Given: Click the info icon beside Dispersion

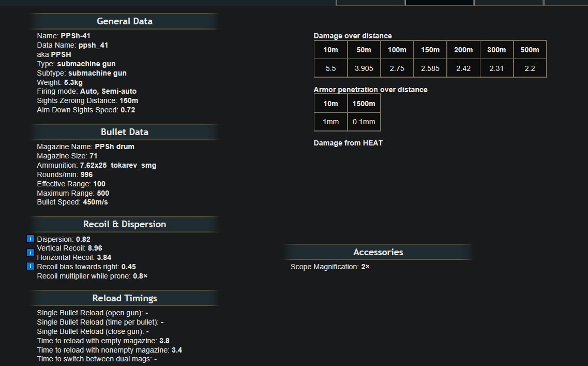Looking at the screenshot, I should (30, 239).
